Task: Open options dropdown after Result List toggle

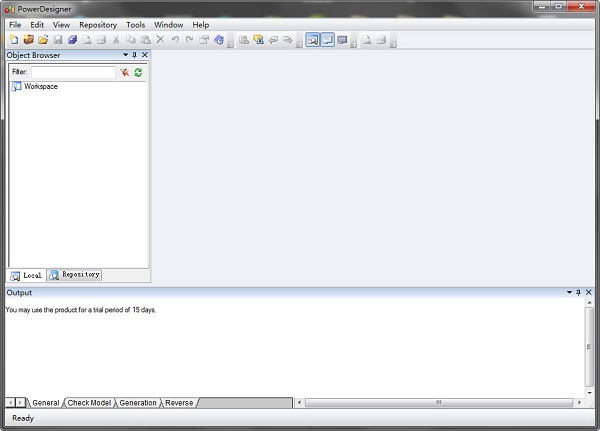Action: click(354, 45)
